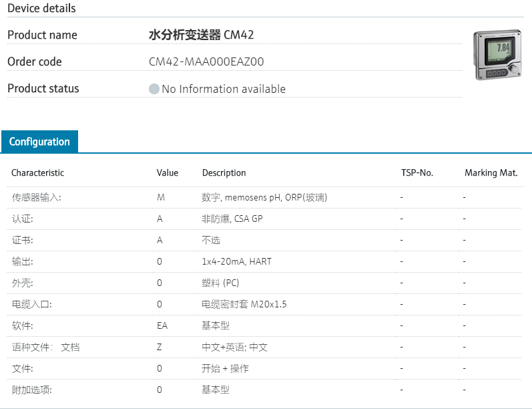Viewport: 532px width, 409px height.
Task: Click the Value column header
Action: click(168, 172)
